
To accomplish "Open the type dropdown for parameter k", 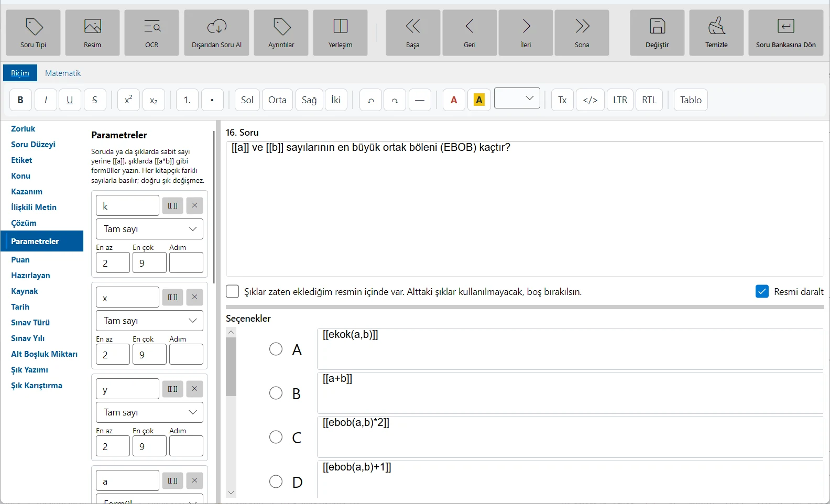I will [x=149, y=229].
